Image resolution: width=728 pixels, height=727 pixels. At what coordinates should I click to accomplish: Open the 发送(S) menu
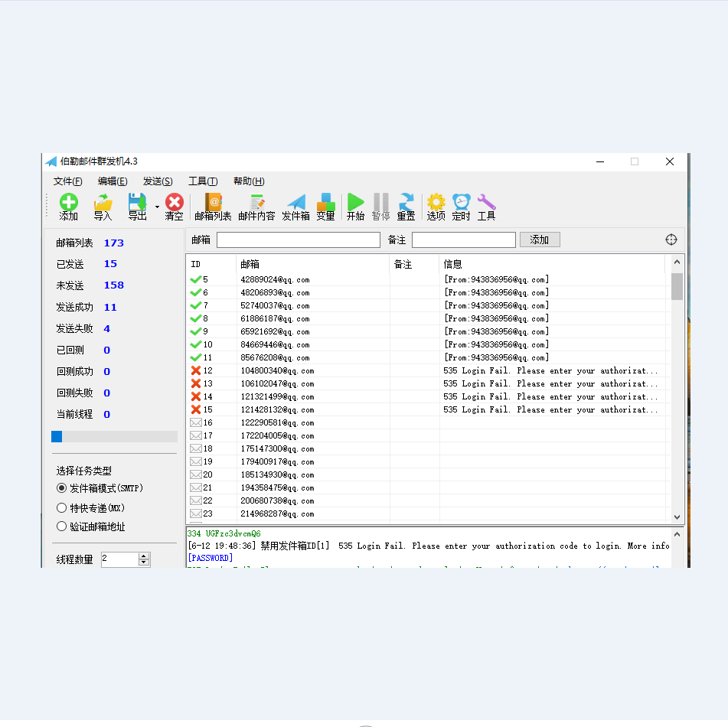158,181
